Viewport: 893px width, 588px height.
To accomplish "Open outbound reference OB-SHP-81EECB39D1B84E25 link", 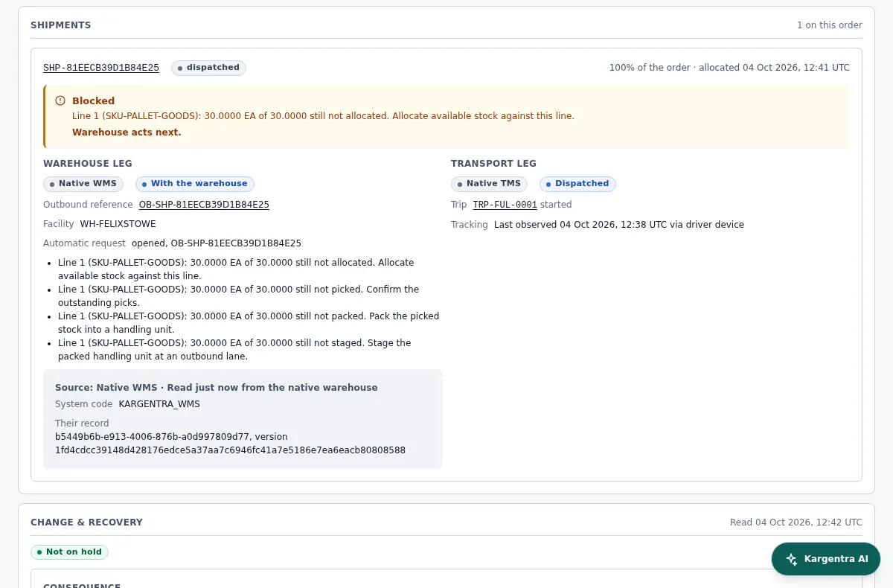I will tap(204, 205).
